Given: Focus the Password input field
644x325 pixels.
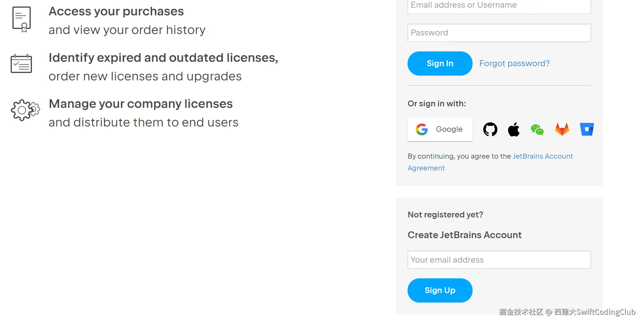Looking at the screenshot, I should point(499,33).
